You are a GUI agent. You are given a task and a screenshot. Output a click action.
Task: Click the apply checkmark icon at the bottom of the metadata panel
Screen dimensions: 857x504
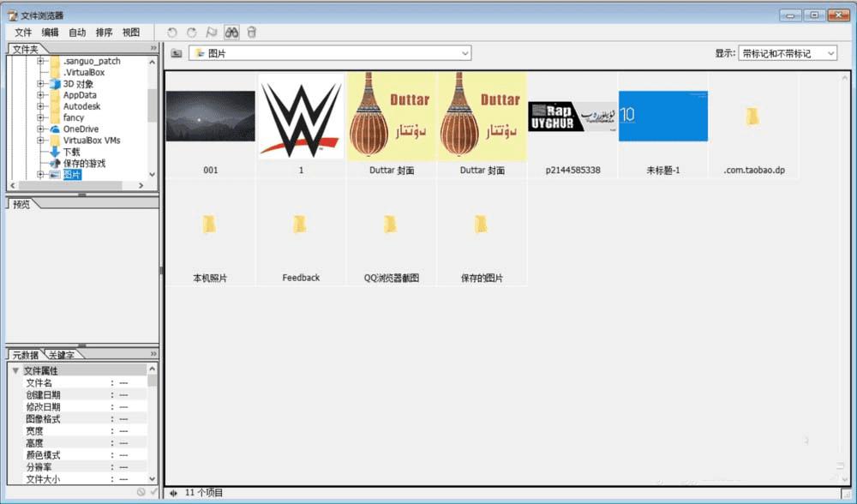click(x=153, y=492)
